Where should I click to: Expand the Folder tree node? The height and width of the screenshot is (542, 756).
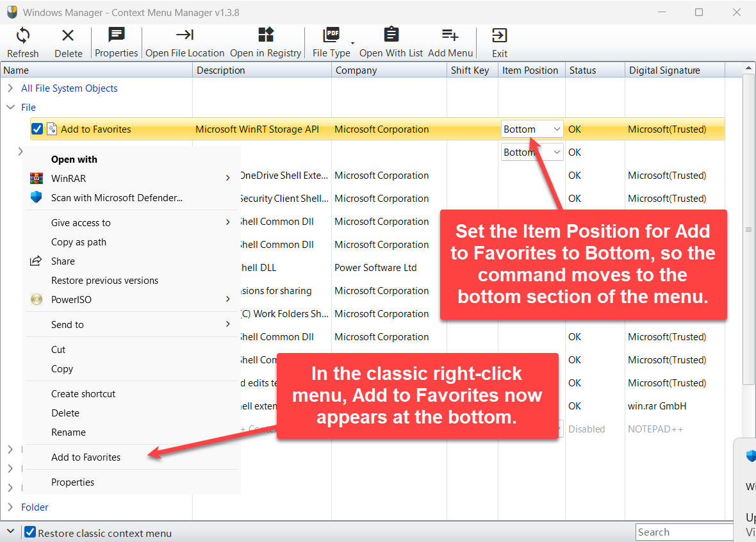pyautogui.click(x=10, y=507)
